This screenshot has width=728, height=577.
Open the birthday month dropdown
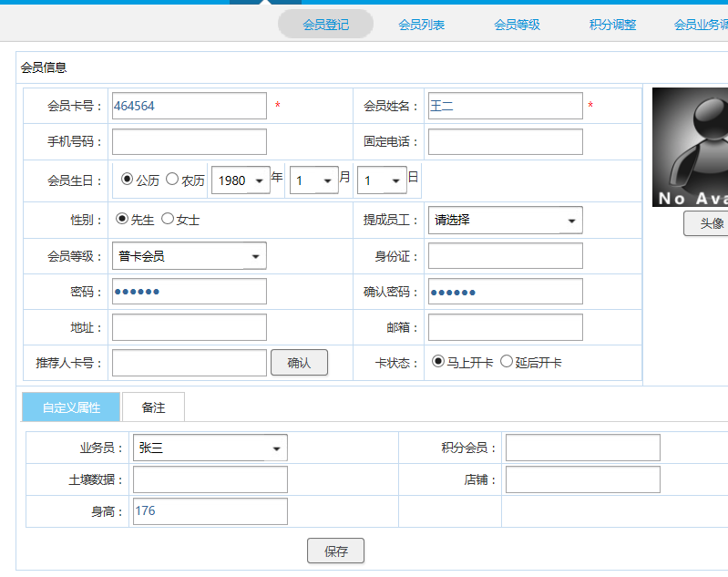click(313, 180)
